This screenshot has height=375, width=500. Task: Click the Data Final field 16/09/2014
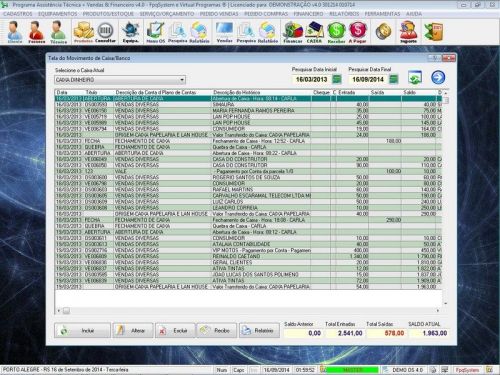tap(368, 79)
